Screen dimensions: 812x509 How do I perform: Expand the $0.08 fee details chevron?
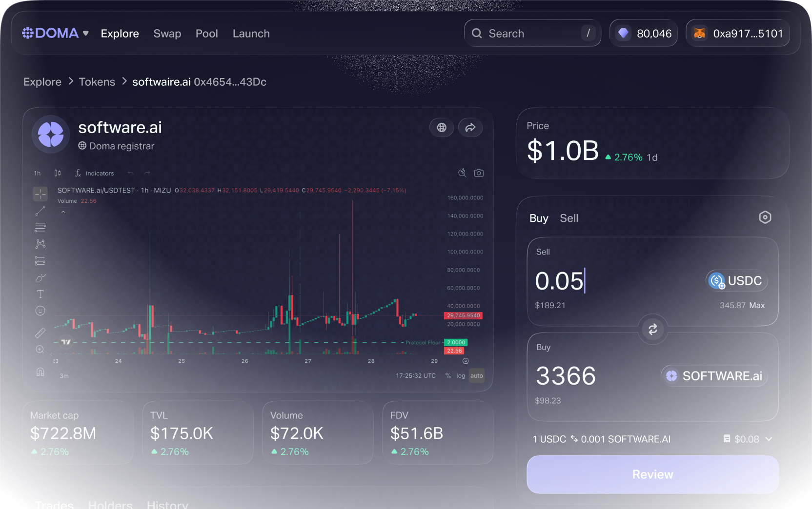pyautogui.click(x=769, y=439)
